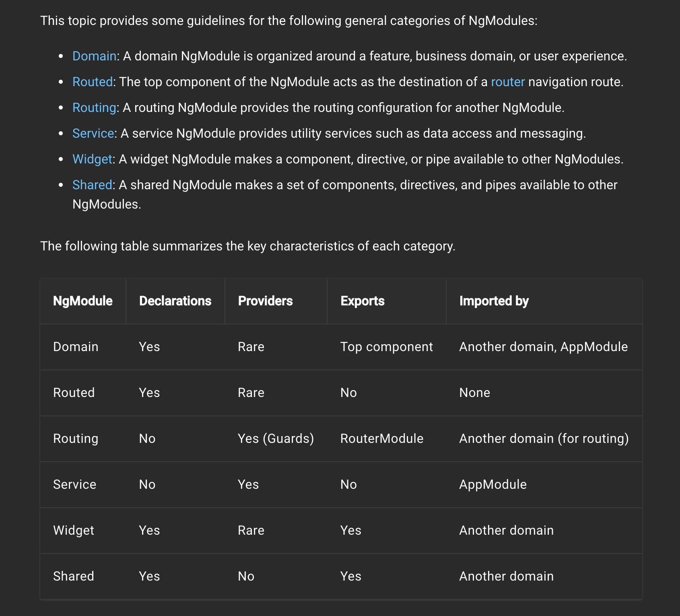680x616 pixels.
Task: Open the Routing link in the bulleted list
Action: click(94, 107)
